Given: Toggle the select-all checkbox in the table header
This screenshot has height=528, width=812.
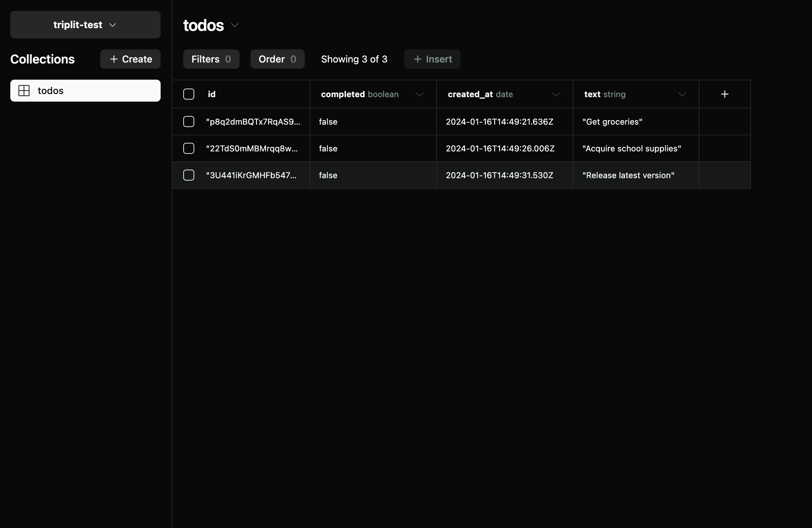Looking at the screenshot, I should coord(189,94).
